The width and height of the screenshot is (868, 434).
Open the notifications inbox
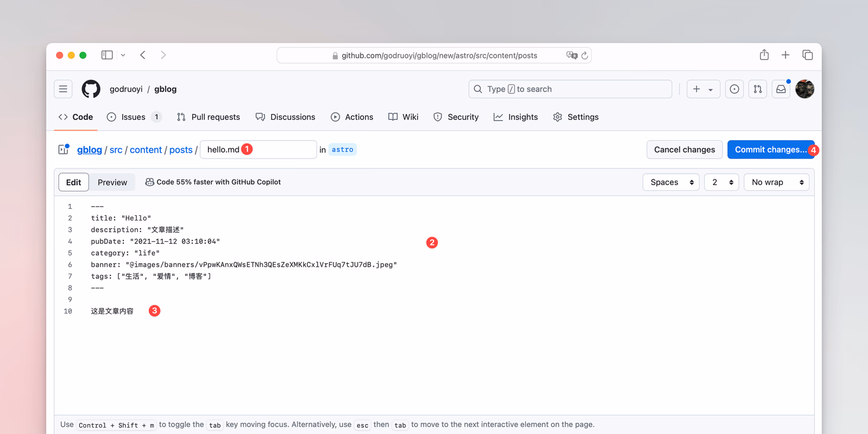781,89
